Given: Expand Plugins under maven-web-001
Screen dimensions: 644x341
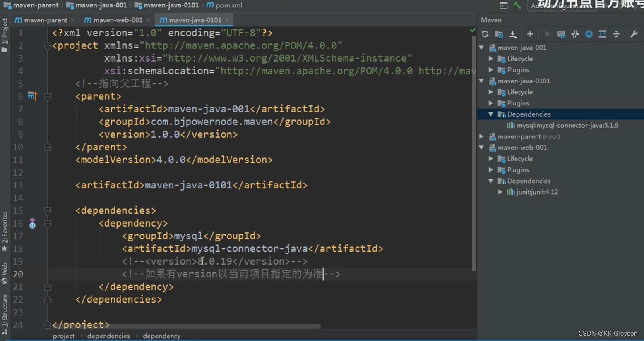Looking at the screenshot, I should tap(491, 170).
